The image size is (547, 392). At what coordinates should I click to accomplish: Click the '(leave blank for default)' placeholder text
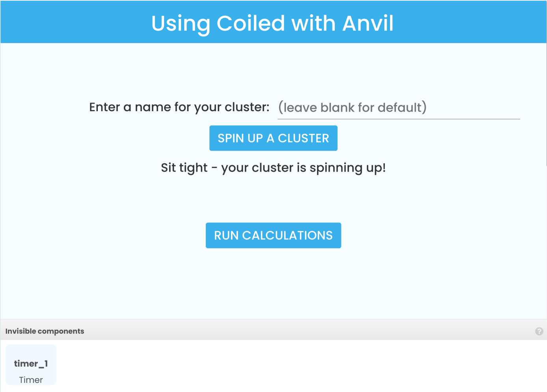point(352,108)
